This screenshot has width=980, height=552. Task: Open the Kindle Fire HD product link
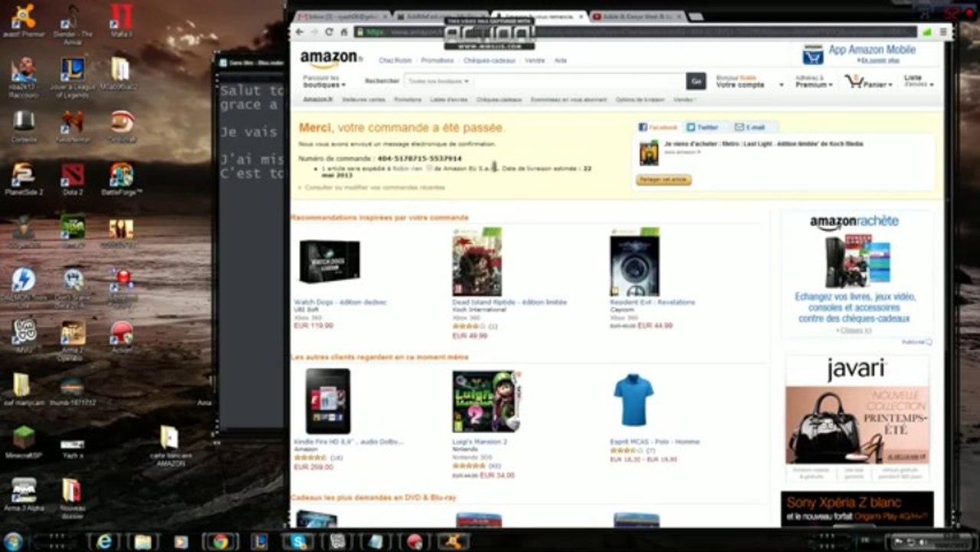click(x=349, y=442)
